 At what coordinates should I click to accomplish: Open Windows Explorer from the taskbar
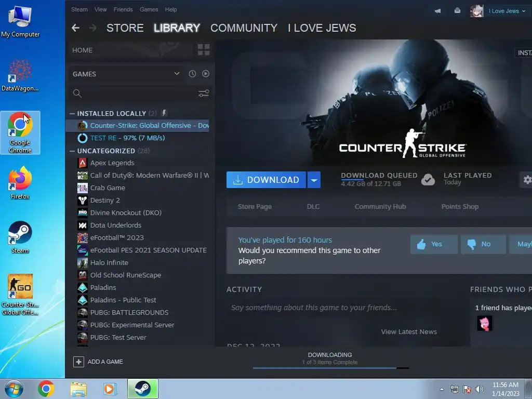(78, 389)
